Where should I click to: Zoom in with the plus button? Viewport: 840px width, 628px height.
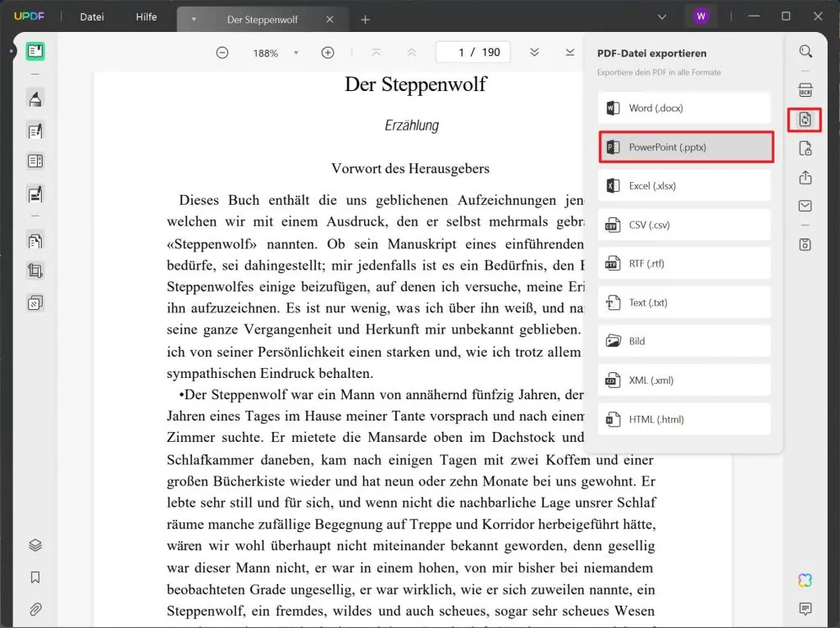coord(327,52)
